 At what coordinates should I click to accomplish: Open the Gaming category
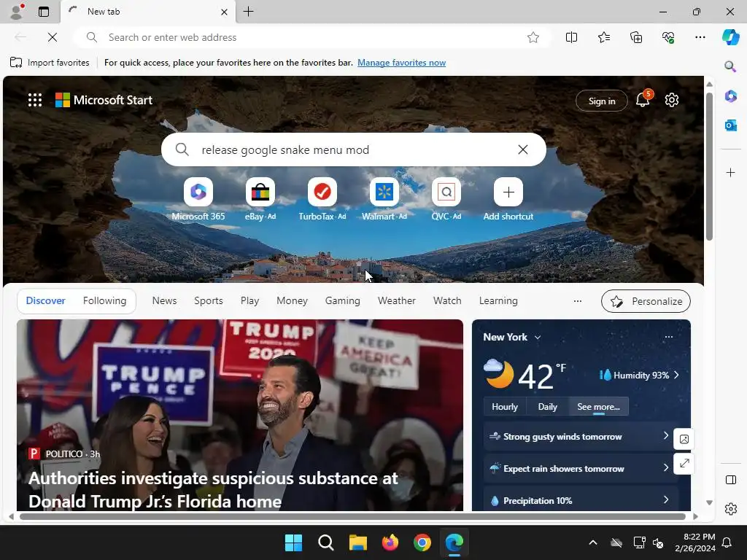(x=343, y=301)
